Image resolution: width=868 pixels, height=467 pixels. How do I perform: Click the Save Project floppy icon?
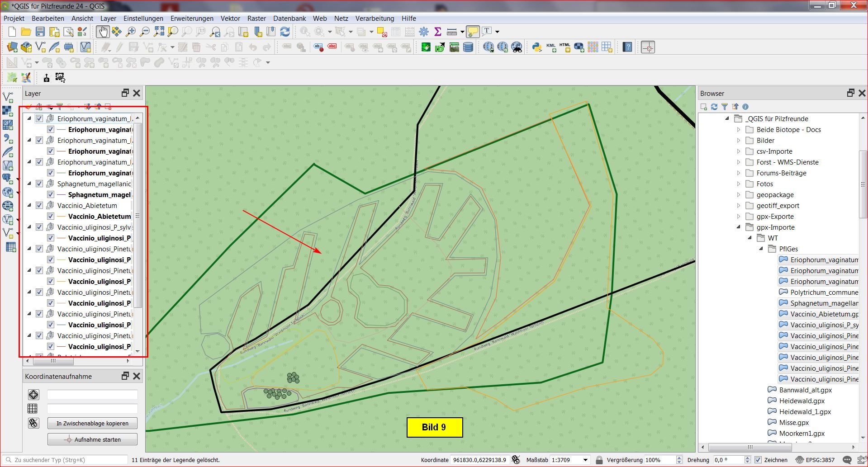[x=40, y=32]
